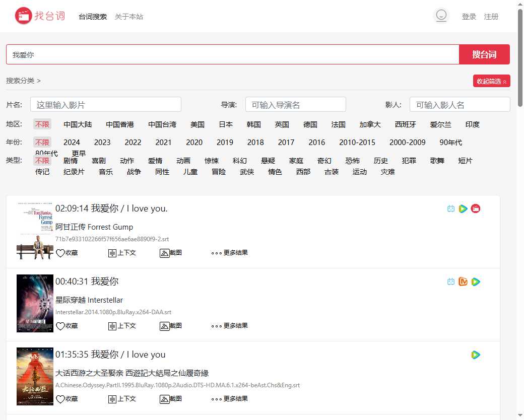Open the Bilibili link for Forrest Gump
524x420 pixels.
(x=451, y=208)
